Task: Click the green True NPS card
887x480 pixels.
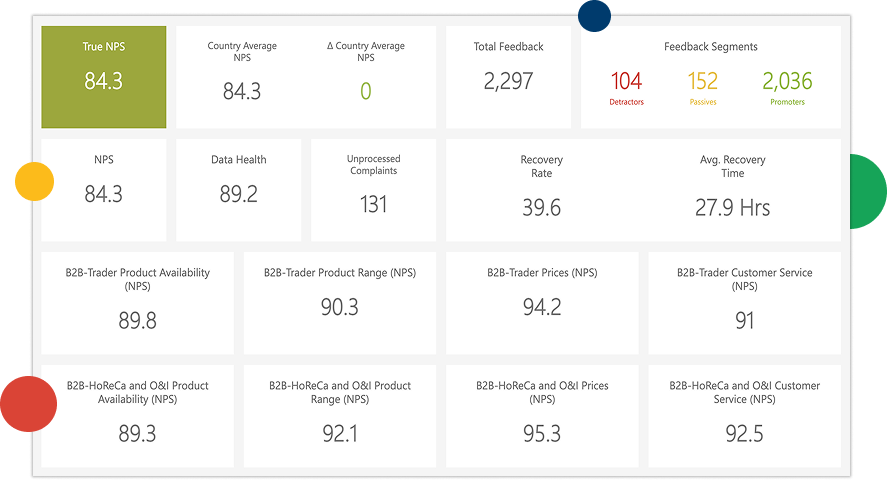Action: tap(103, 77)
